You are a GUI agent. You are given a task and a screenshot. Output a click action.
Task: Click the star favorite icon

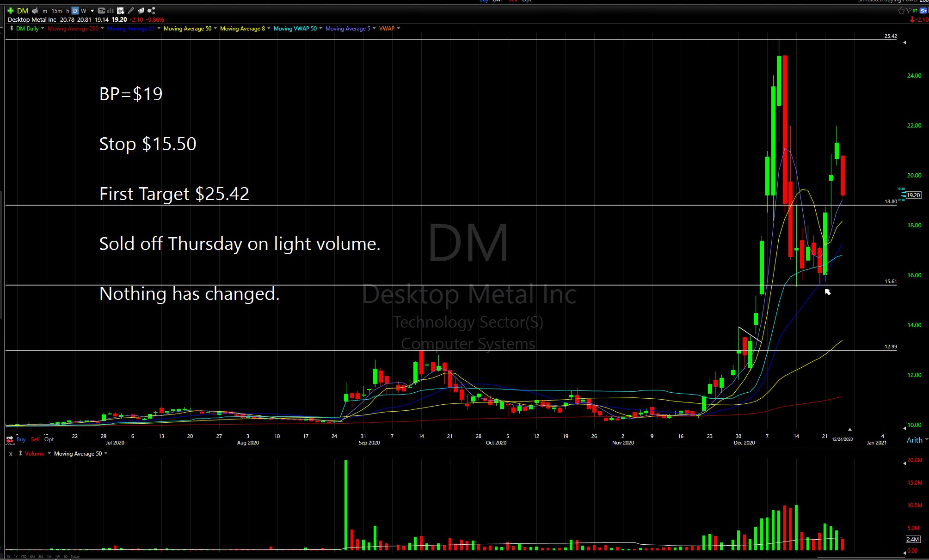coord(901,11)
